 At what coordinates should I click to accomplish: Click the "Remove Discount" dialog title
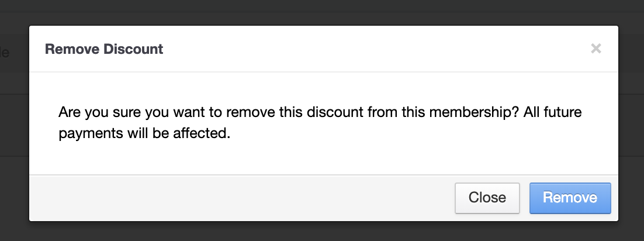click(104, 49)
